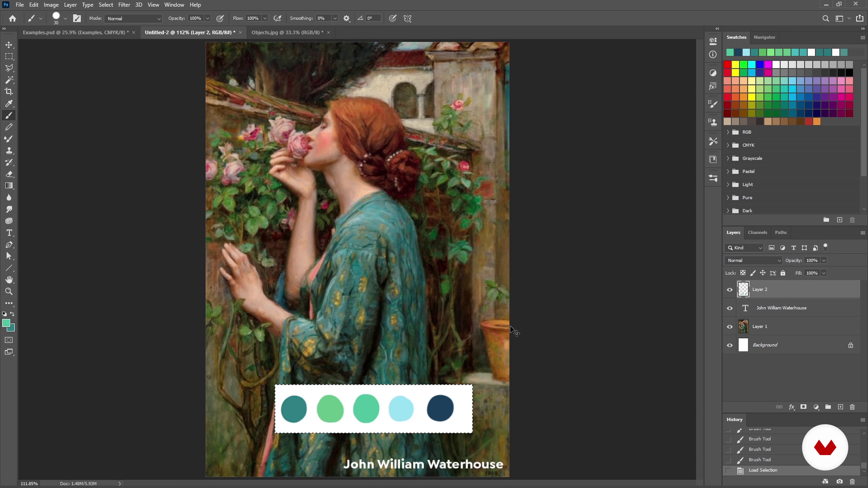Viewport: 868px width, 488px height.
Task: Open the Image menu
Action: coord(51,5)
